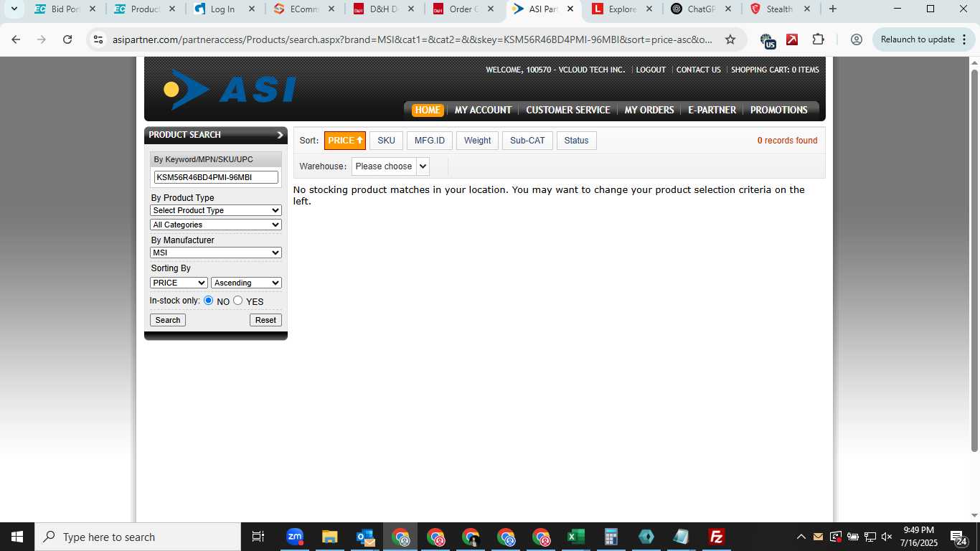Open File Explorer from taskbar
Viewport: 980px width, 551px height.
330,537
